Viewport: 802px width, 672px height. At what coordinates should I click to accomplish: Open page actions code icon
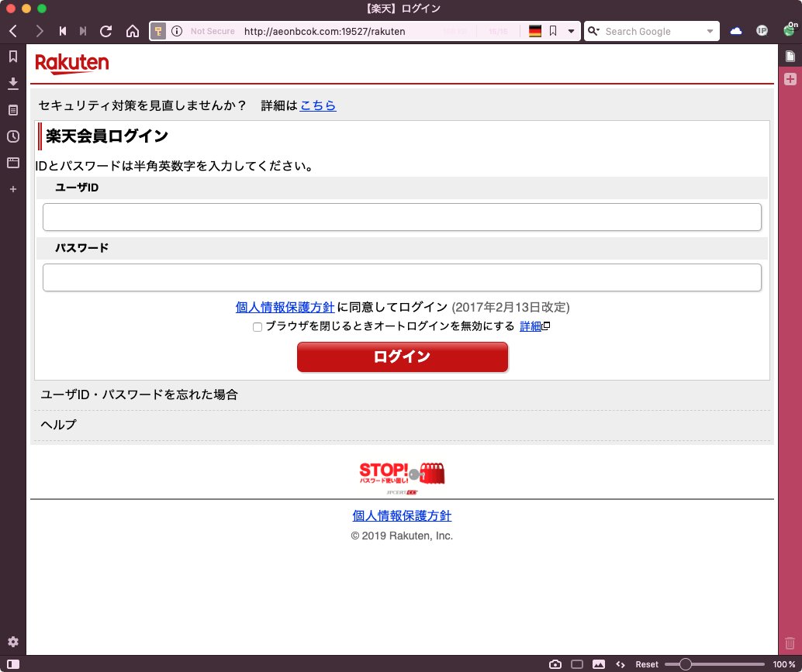coord(621,664)
